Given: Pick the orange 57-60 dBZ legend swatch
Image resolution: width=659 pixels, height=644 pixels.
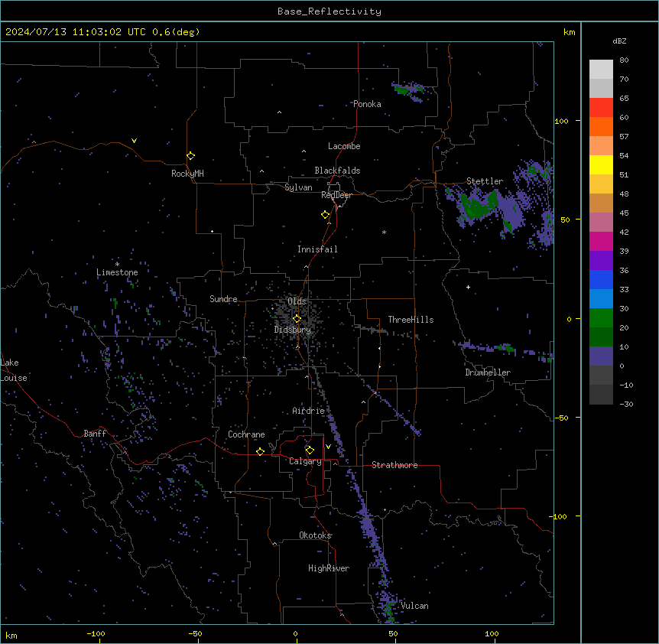Looking at the screenshot, I should 601,126.
